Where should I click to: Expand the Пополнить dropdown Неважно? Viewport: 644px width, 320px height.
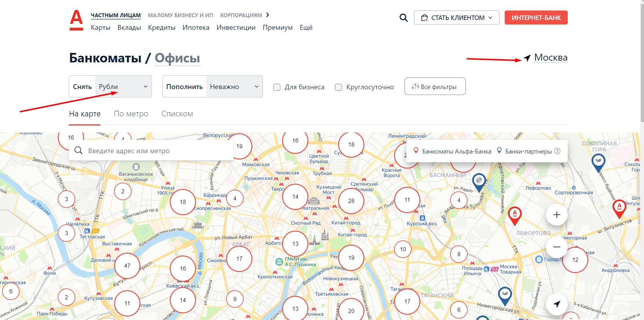(x=234, y=87)
